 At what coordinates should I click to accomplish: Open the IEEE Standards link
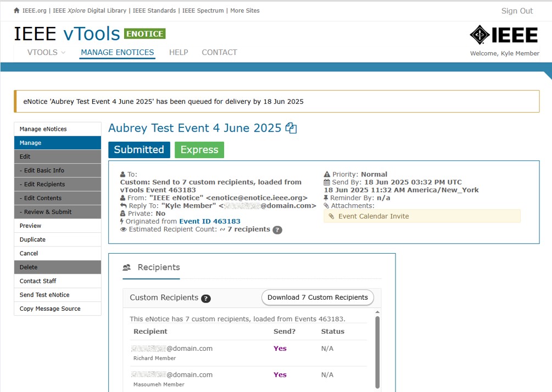(x=154, y=10)
